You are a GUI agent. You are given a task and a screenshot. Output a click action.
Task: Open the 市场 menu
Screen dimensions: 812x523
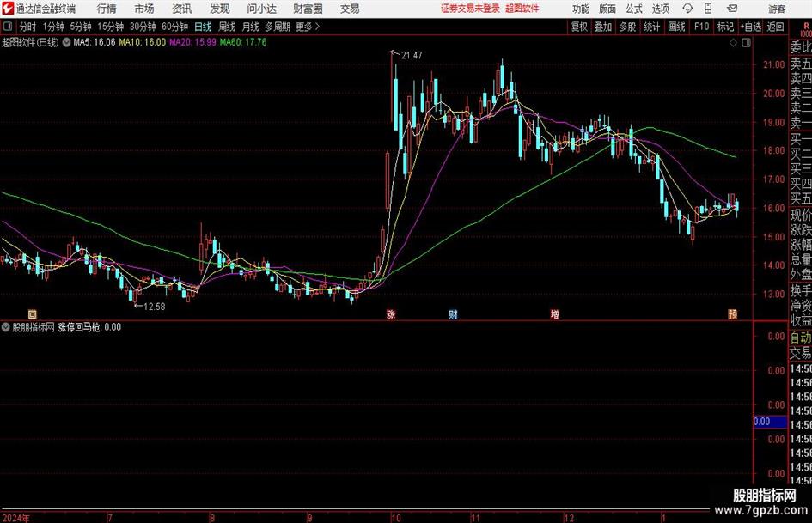coord(144,9)
